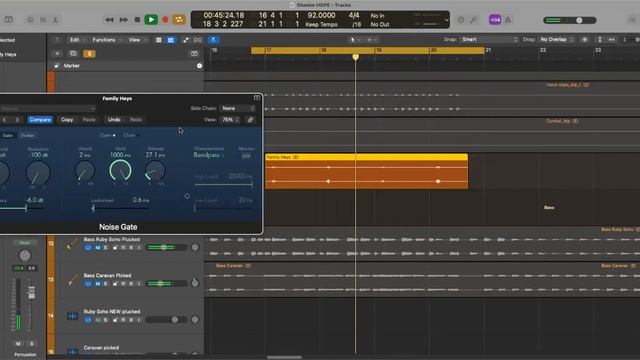The height and width of the screenshot is (360, 640).
Task: Add a new track with the plus button
Action: [x=57, y=53]
